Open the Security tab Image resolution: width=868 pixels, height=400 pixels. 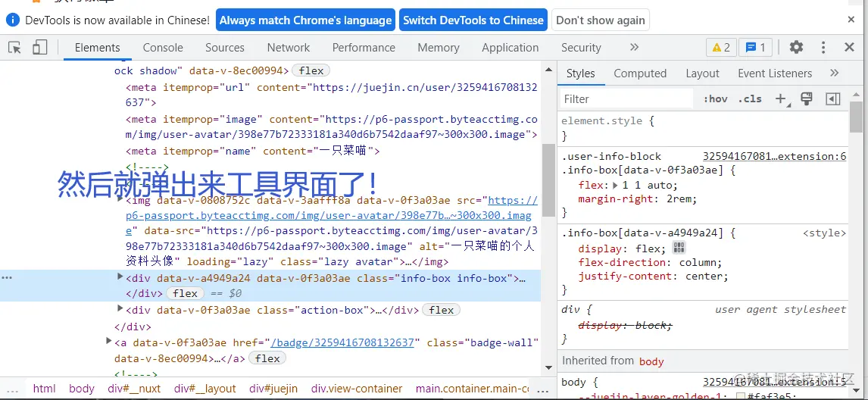tap(581, 48)
